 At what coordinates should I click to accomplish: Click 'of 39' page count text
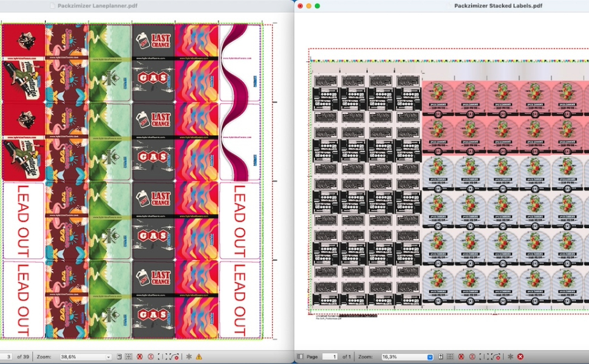(23, 357)
